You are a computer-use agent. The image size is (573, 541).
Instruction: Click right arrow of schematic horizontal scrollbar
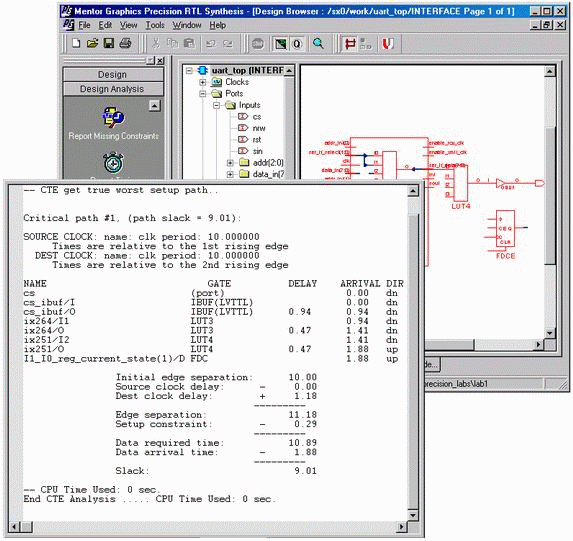coord(538,344)
